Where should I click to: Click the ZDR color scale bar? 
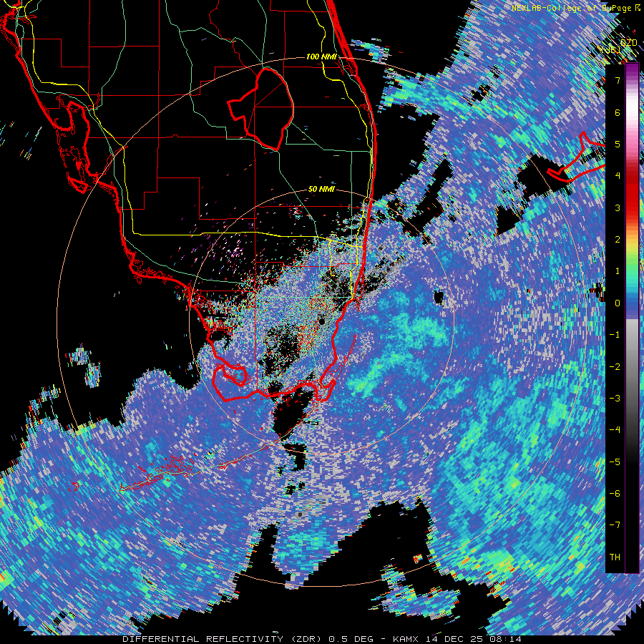click(x=632, y=318)
